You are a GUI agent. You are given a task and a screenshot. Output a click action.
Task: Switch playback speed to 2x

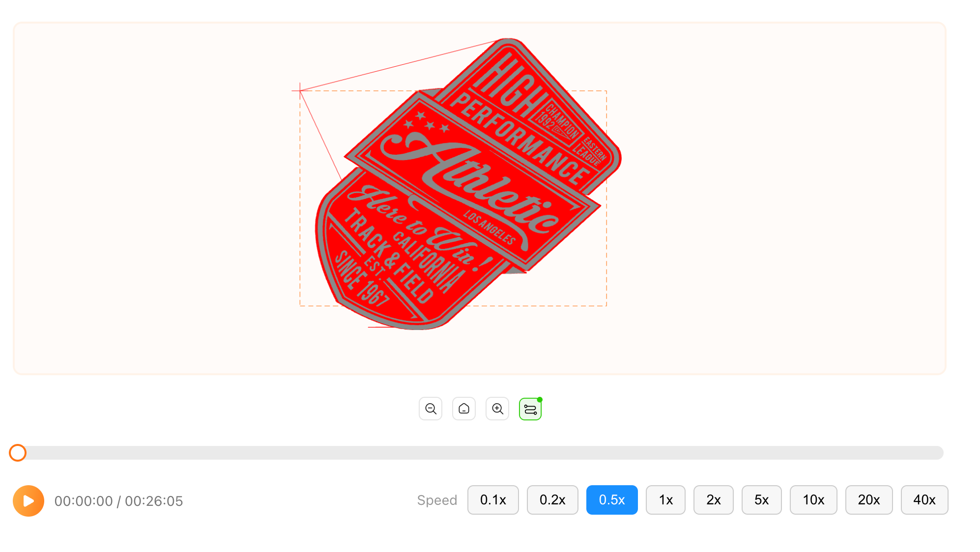tap(713, 500)
